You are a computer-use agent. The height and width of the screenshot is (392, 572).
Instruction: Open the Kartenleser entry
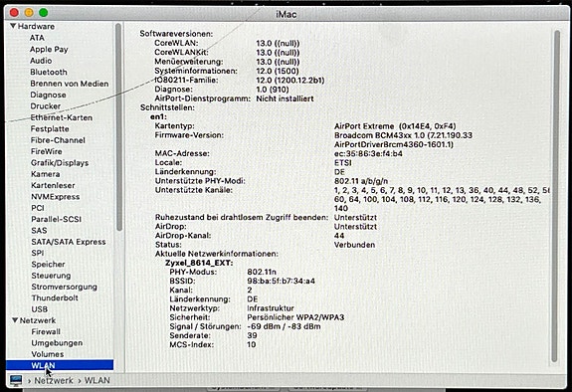point(53,185)
